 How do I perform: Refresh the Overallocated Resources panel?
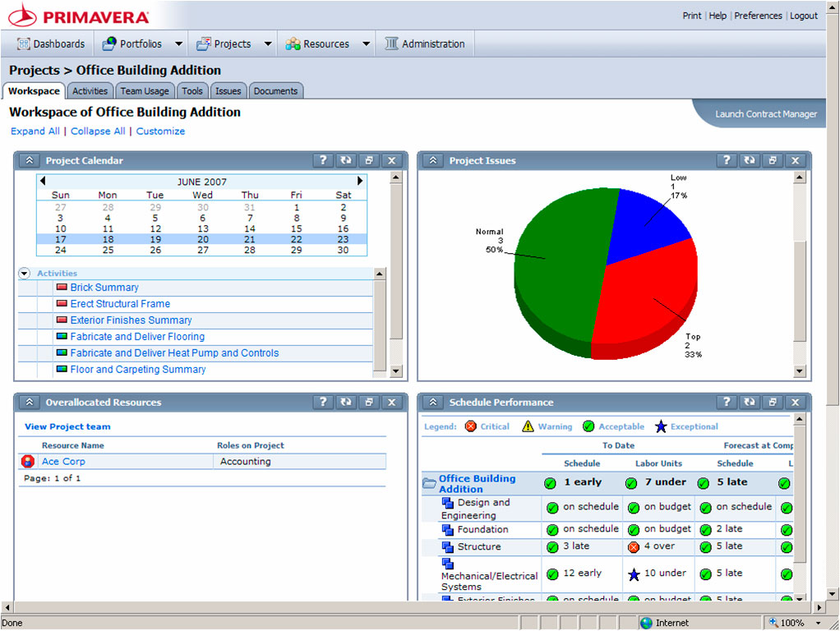tap(346, 403)
